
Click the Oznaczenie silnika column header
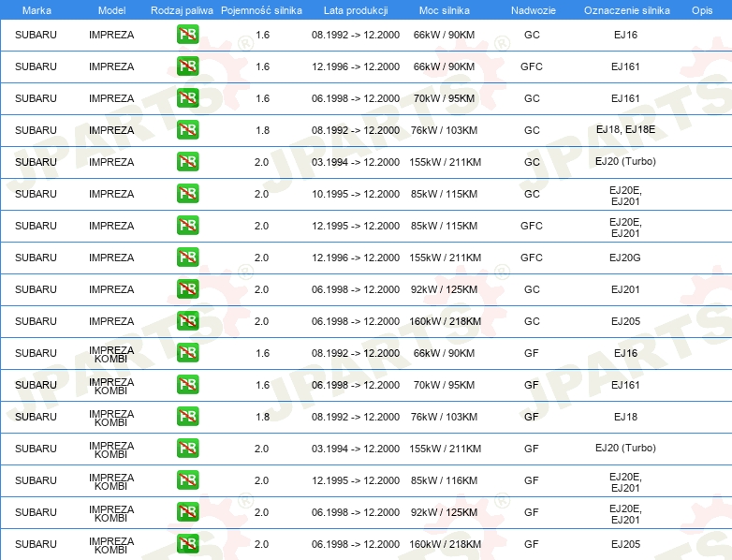pos(627,10)
